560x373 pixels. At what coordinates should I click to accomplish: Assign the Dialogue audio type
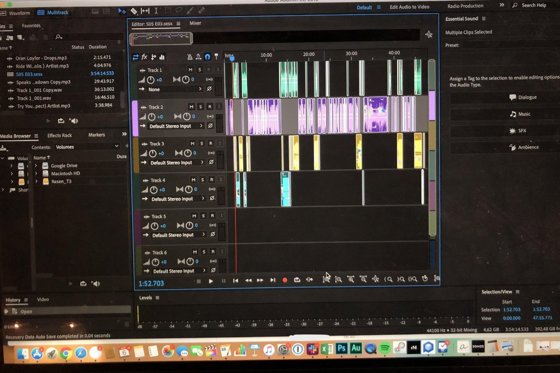pyautogui.click(x=523, y=97)
